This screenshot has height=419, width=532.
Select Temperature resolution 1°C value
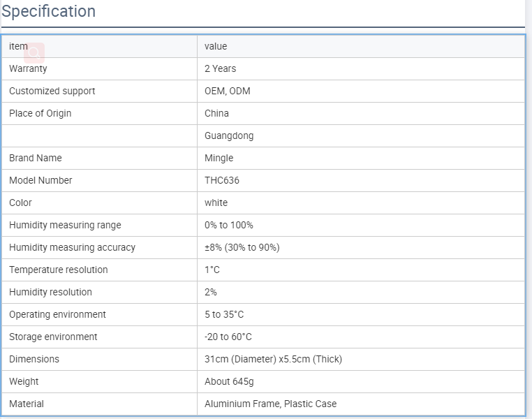[x=212, y=270]
